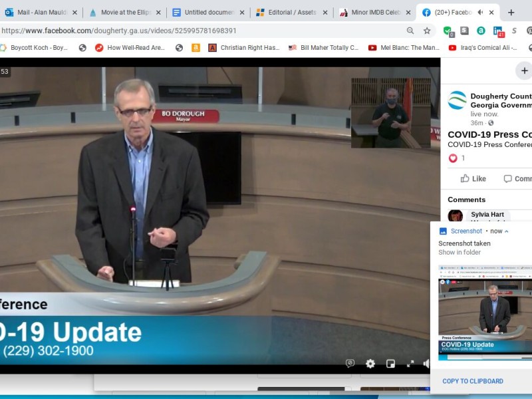Open the LinkedIn extension icon

pos(498,31)
